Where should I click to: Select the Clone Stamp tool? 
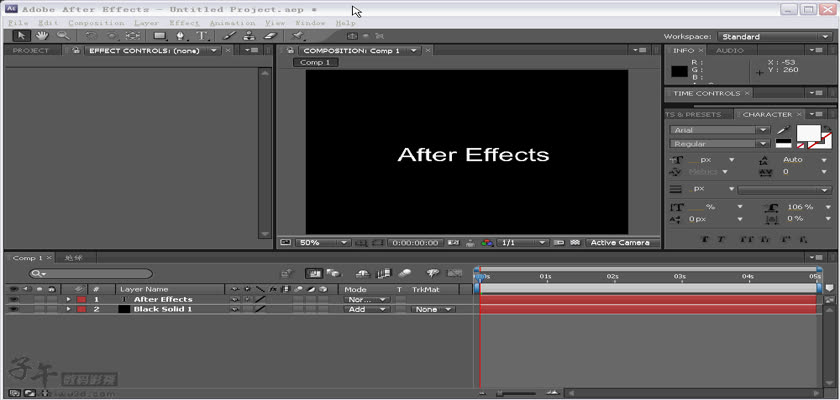249,36
